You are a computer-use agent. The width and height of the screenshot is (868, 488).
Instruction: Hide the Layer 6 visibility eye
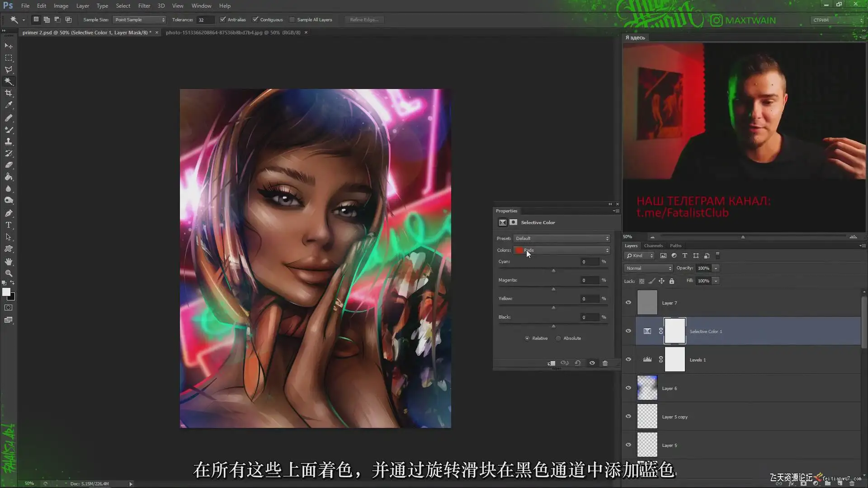(x=628, y=388)
